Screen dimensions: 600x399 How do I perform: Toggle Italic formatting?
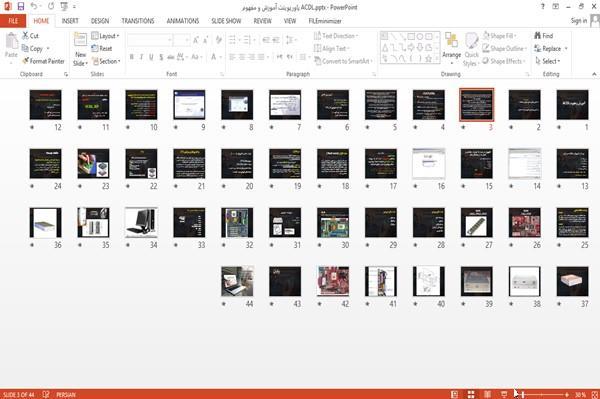coord(142,57)
